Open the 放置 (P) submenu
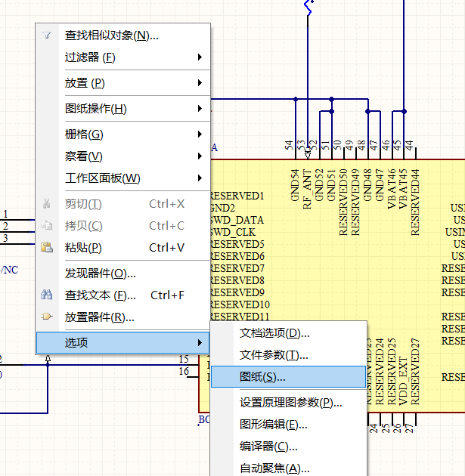465x476 pixels. 122,83
